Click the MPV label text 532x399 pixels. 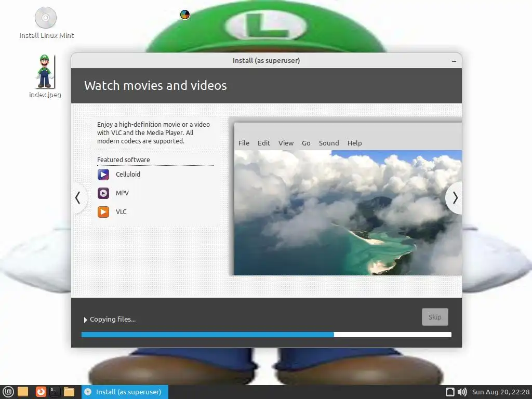[x=122, y=193]
